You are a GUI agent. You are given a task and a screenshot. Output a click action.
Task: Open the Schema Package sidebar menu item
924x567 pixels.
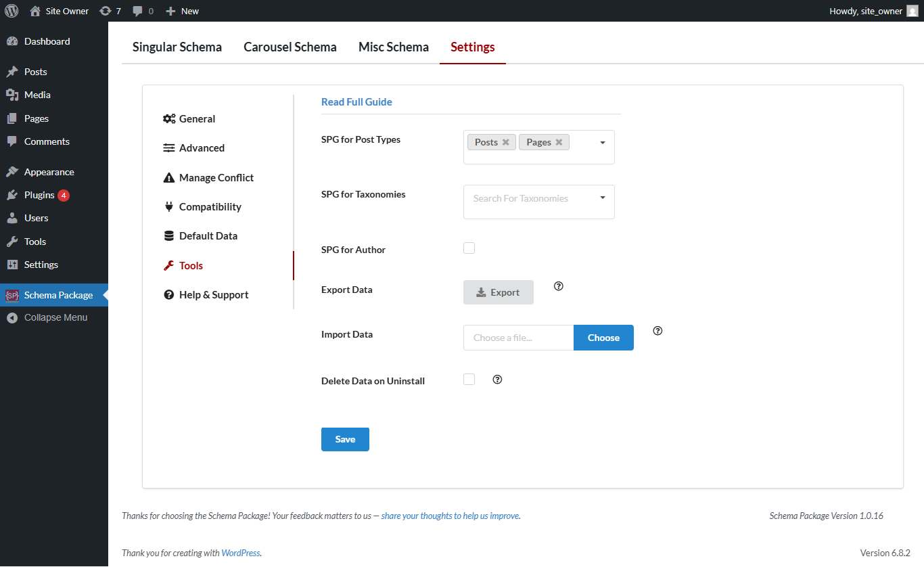[x=54, y=295]
